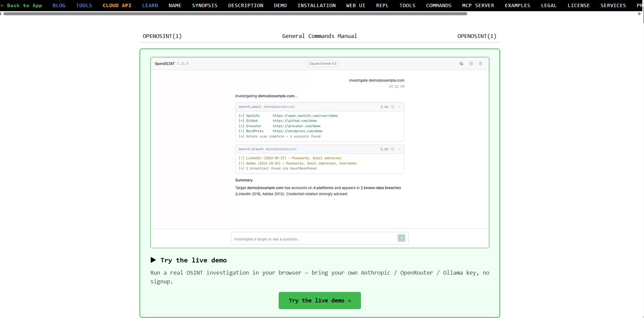Screen dimensions: 644x318
Task: Toggle dark mode with the moon icon
Action: pyautogui.click(x=461, y=64)
